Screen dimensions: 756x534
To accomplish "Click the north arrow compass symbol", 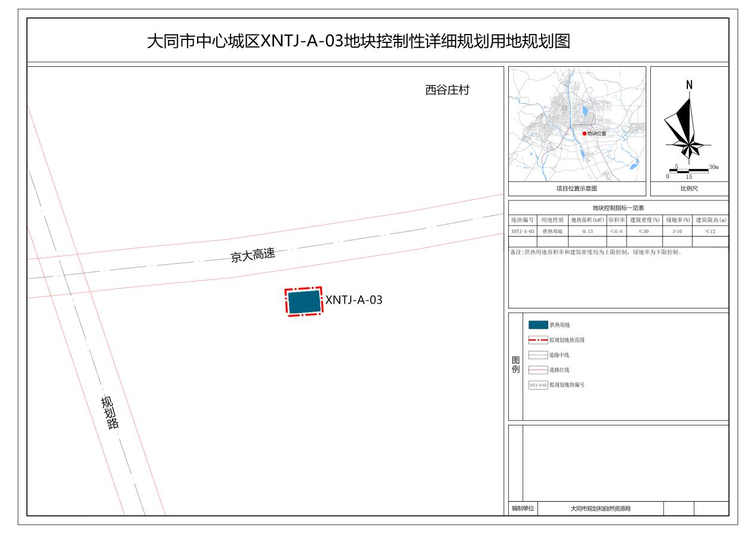I will pos(689,126).
